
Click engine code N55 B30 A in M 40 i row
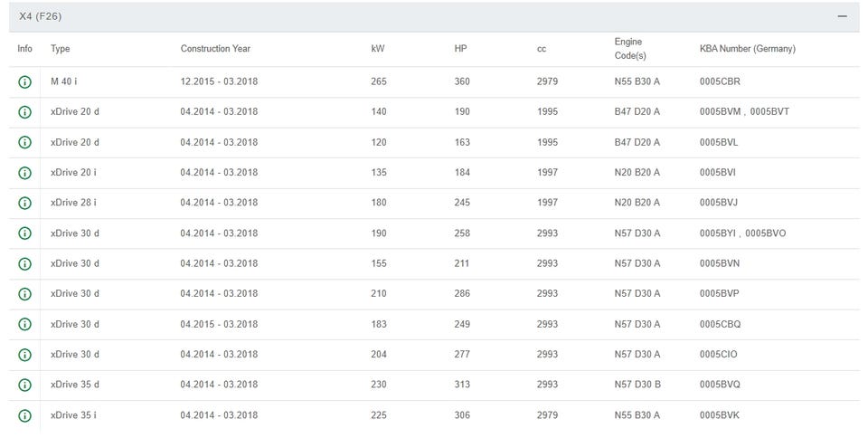coord(637,81)
